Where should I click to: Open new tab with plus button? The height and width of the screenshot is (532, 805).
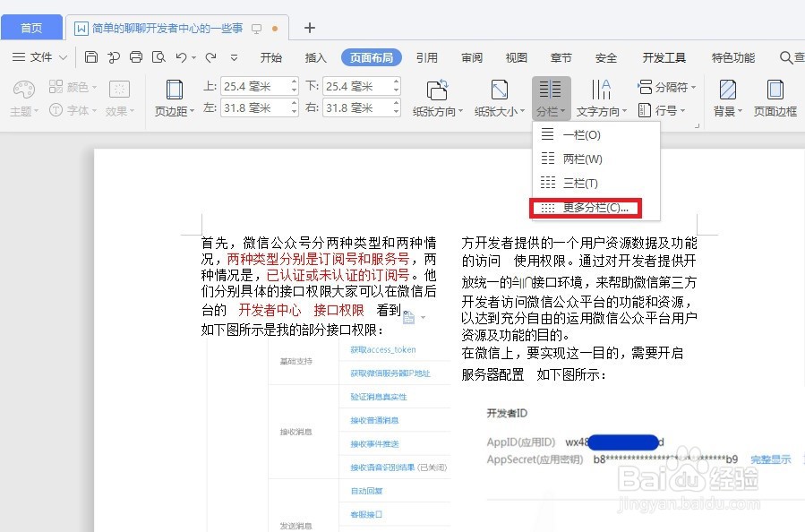pos(310,28)
